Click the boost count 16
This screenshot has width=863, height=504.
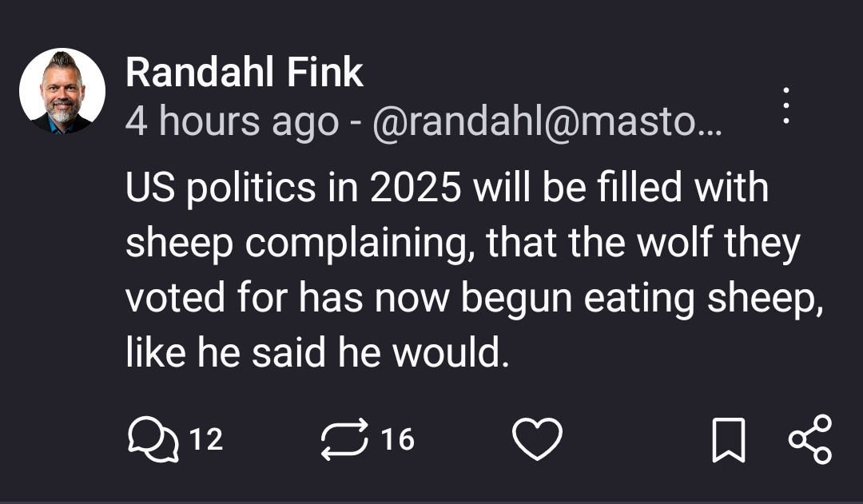397,440
